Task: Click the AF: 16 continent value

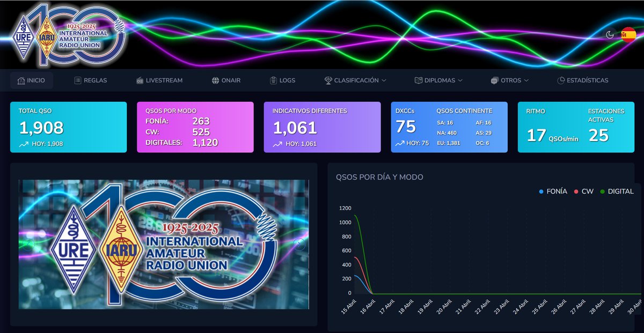Action: pyautogui.click(x=484, y=123)
